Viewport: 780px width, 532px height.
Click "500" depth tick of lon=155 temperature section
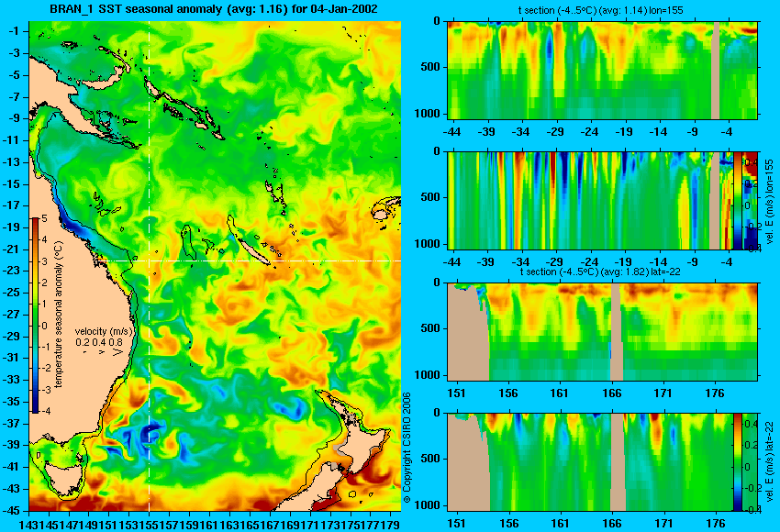click(430, 67)
